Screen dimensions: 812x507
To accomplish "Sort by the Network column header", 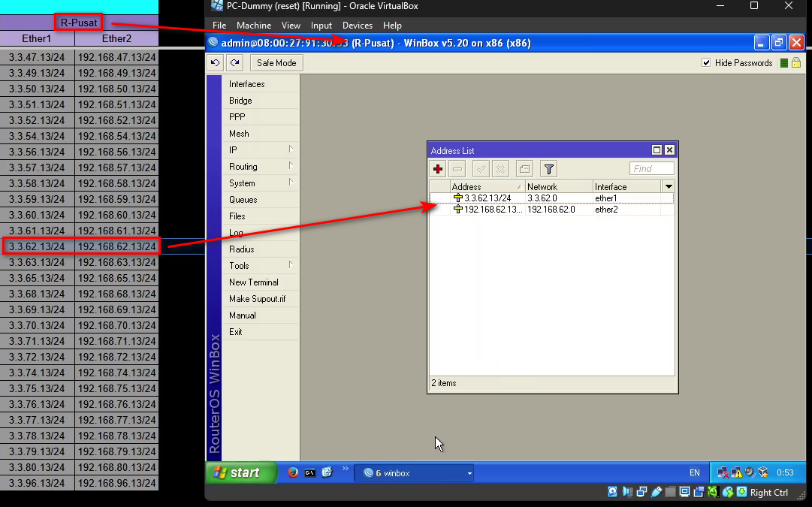I will click(x=558, y=186).
